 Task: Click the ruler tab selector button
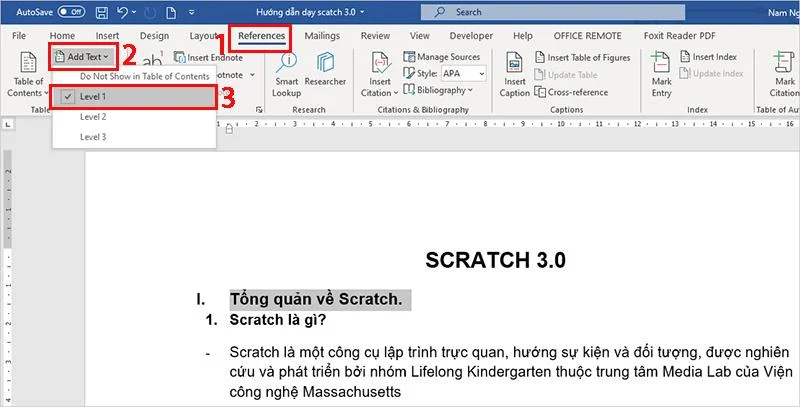[9, 124]
